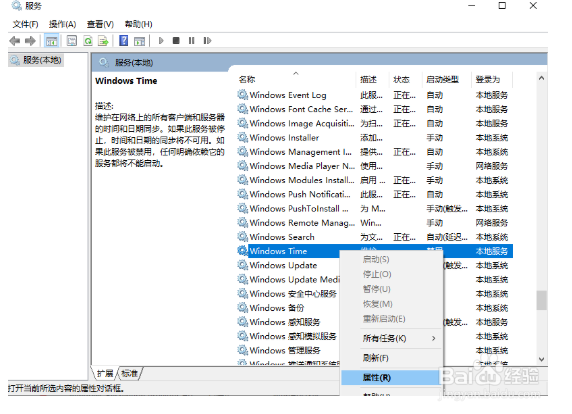Select the Windows Management Instrumentation row
Image resolution: width=572 pixels, height=414 pixels.
point(374,152)
